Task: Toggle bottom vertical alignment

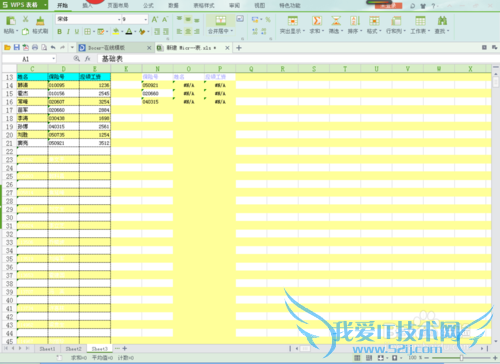Action: 197,19
